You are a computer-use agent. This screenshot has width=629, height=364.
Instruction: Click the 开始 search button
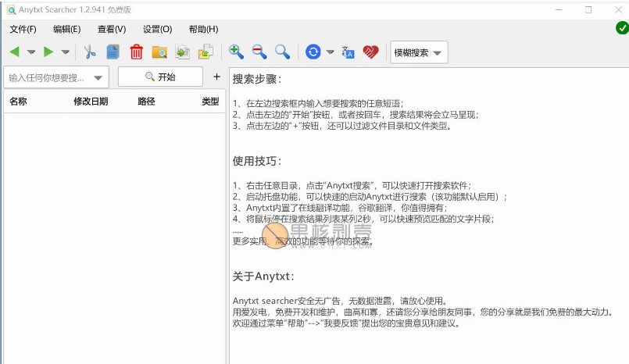160,77
